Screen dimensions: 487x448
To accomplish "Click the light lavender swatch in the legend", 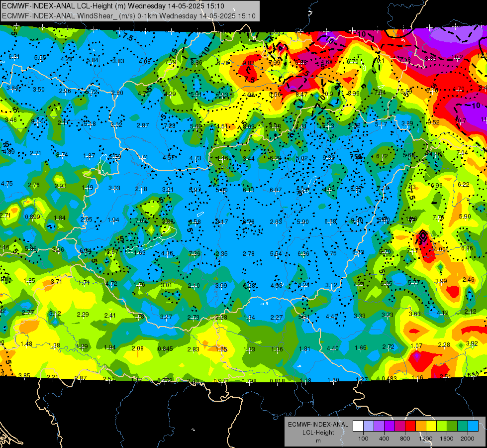I will (369, 426).
